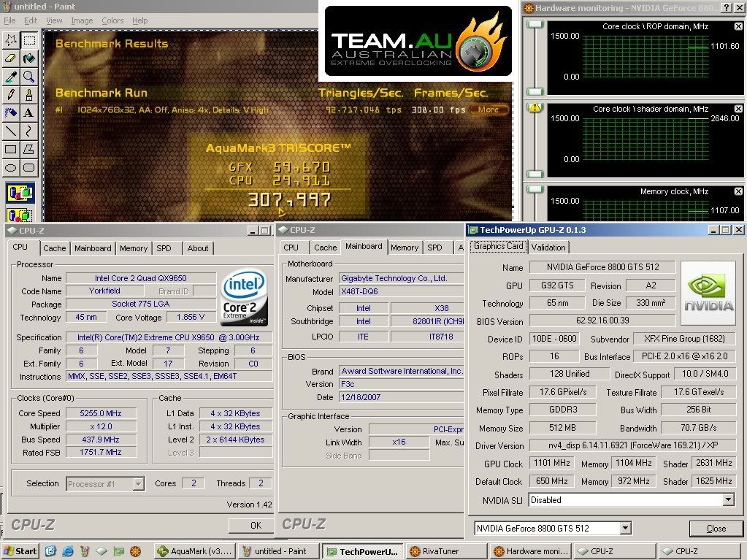
Task: Switch to Validation tab in GPU-Z
Action: pos(548,247)
